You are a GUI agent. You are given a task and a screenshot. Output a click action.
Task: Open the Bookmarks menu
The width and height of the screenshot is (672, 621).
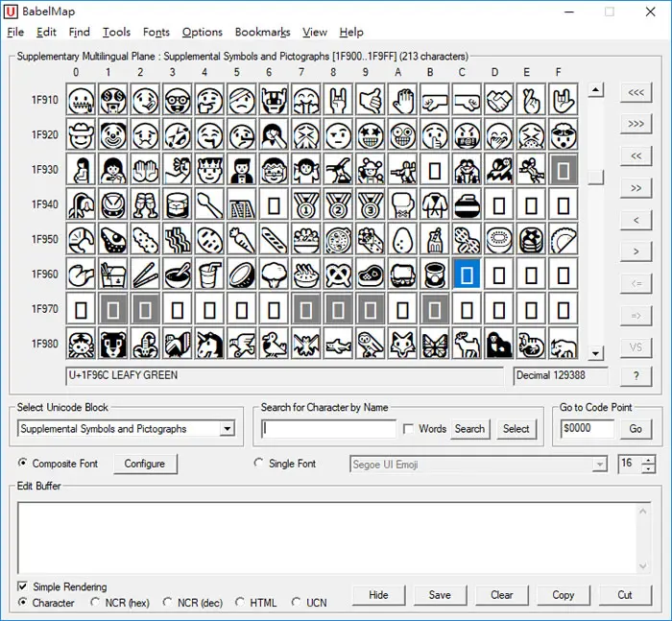(x=262, y=32)
